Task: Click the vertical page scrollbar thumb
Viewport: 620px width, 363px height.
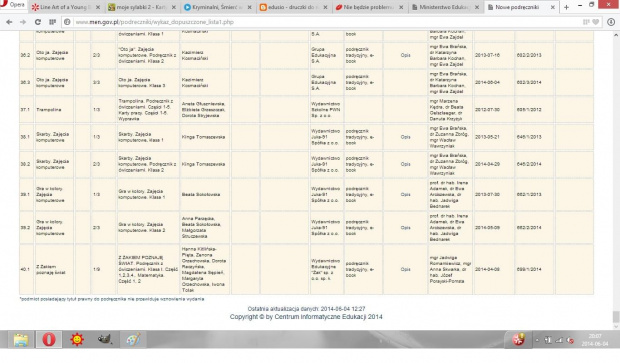Action: (616, 317)
